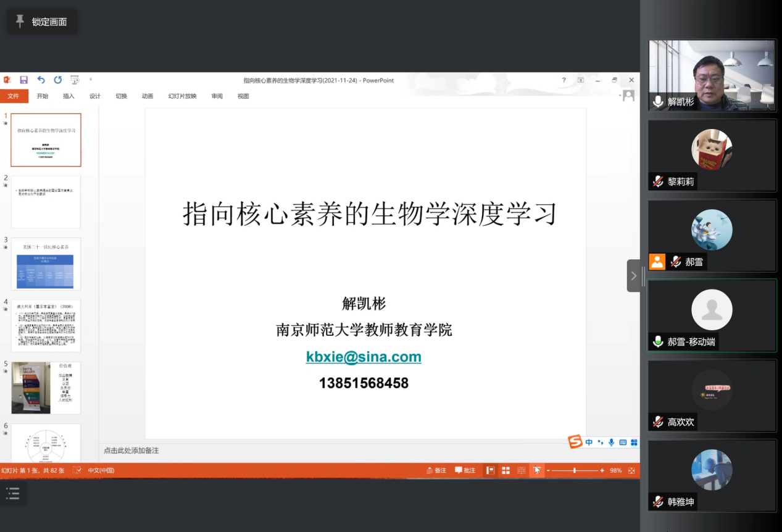Open the PowerPoint help question mark
The width and height of the screenshot is (782, 532).
(564, 80)
